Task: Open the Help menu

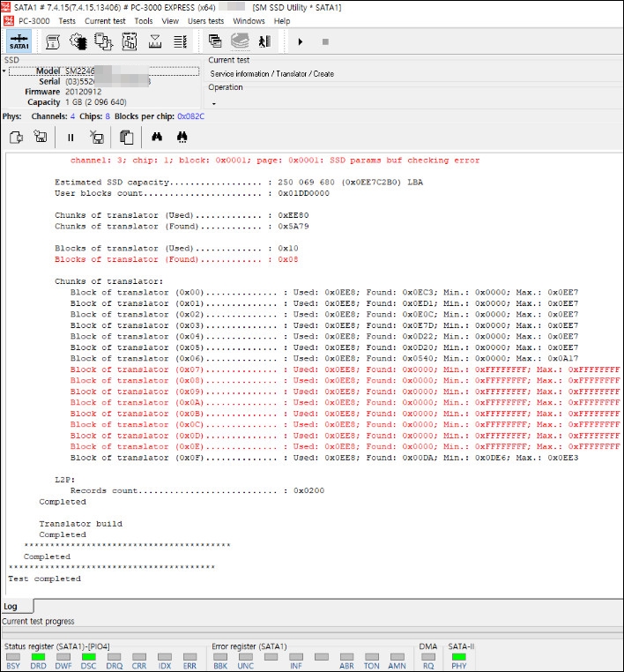Action: point(282,21)
